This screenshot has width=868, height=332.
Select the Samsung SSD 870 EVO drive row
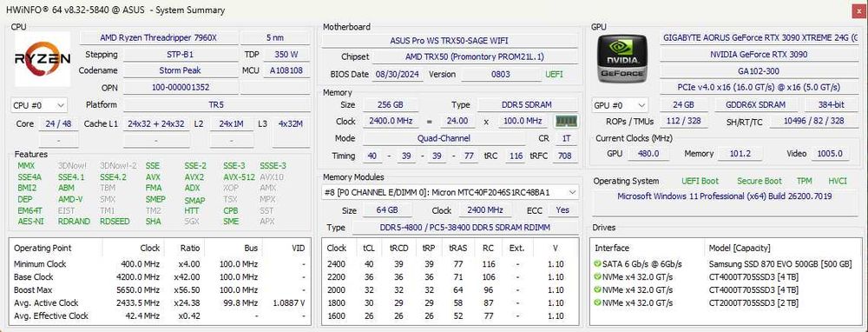pyautogui.click(x=725, y=264)
